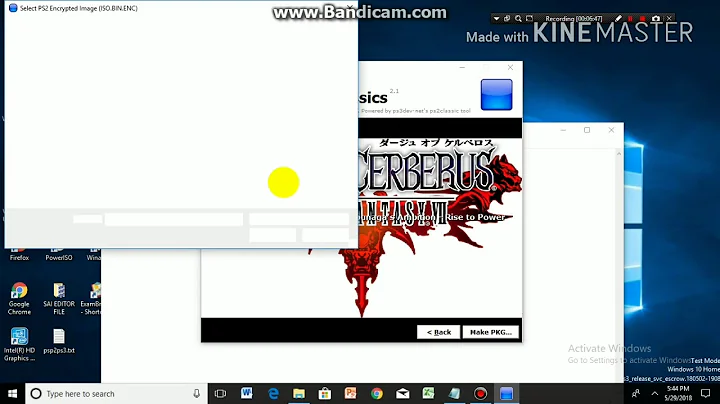Open Bandicam dropdown arrow menu
The width and height of the screenshot is (720, 404).
click(496, 18)
